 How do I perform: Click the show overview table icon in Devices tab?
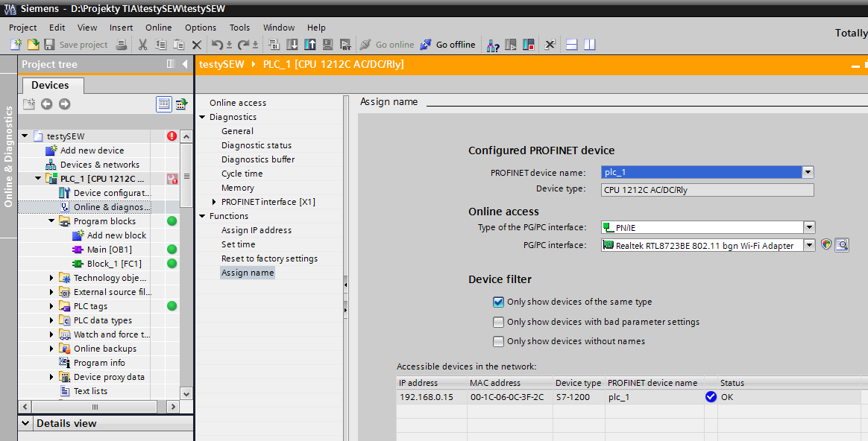pos(164,104)
